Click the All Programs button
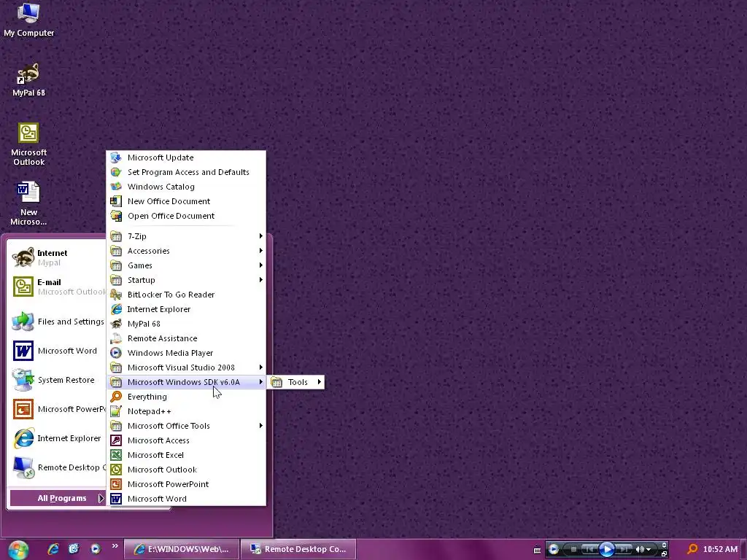The width and height of the screenshot is (747, 560). (58, 498)
